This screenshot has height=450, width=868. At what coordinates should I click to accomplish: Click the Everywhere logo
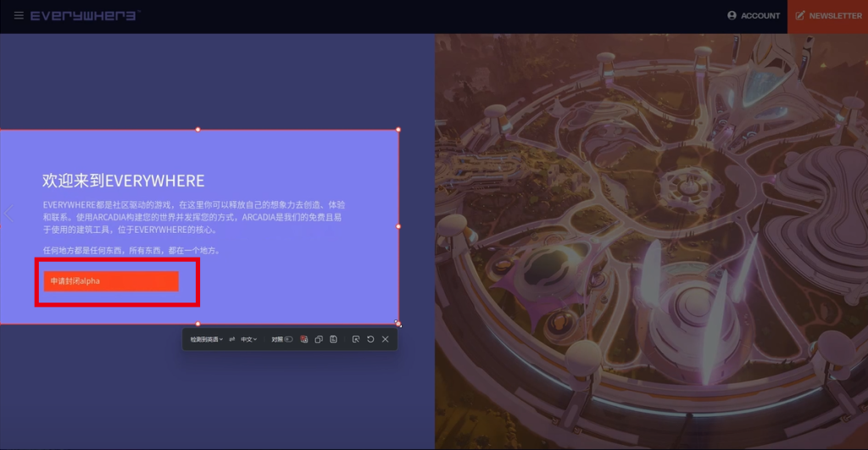(86, 15)
